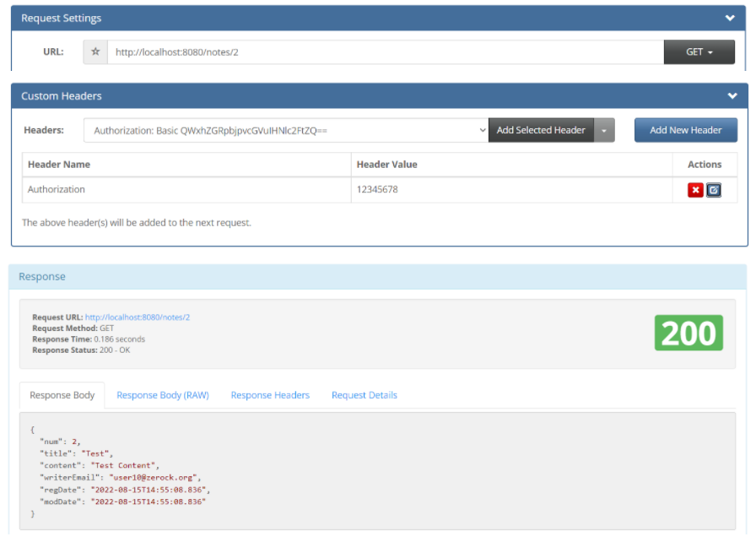Click the green 200 status badge
The image size is (756, 542).
[x=688, y=333]
